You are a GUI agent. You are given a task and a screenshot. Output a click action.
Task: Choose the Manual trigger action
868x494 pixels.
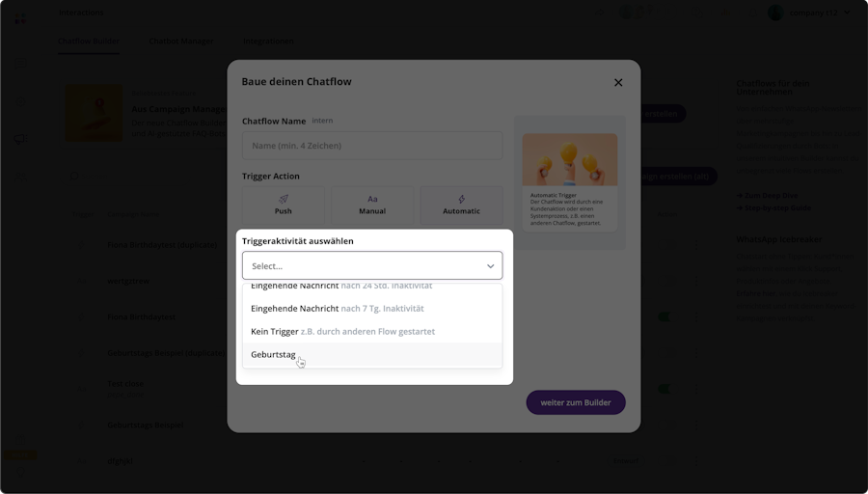point(372,205)
